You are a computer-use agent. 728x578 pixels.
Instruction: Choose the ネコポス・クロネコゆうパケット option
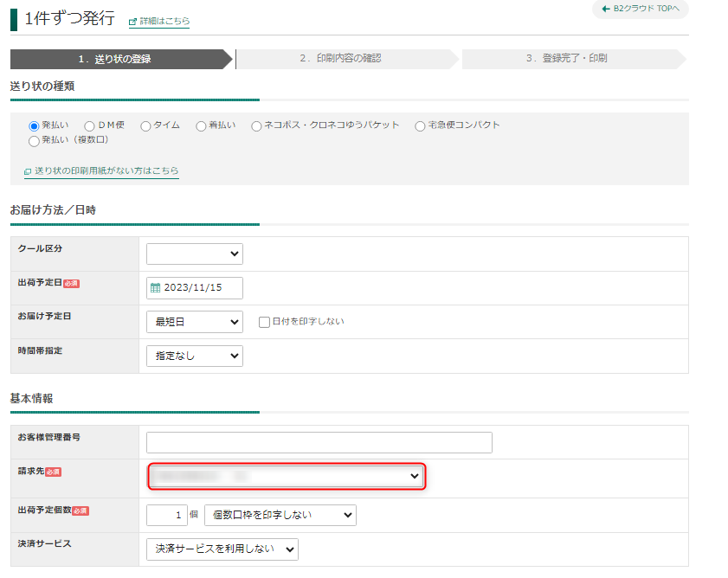click(x=256, y=125)
